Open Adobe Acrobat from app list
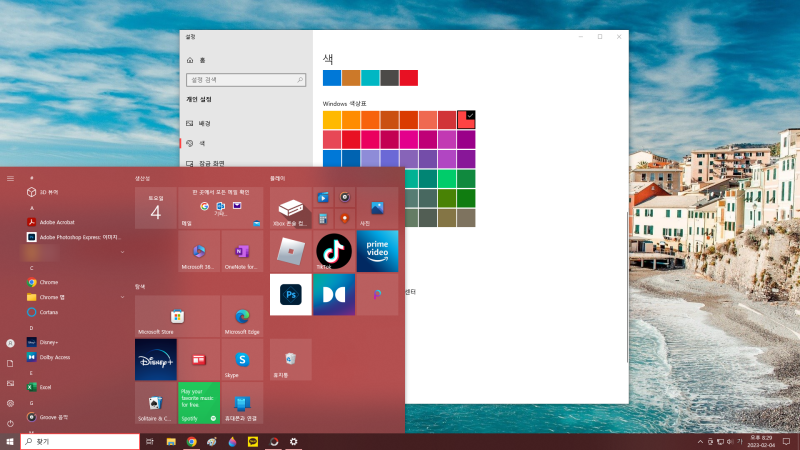 click(x=76, y=222)
